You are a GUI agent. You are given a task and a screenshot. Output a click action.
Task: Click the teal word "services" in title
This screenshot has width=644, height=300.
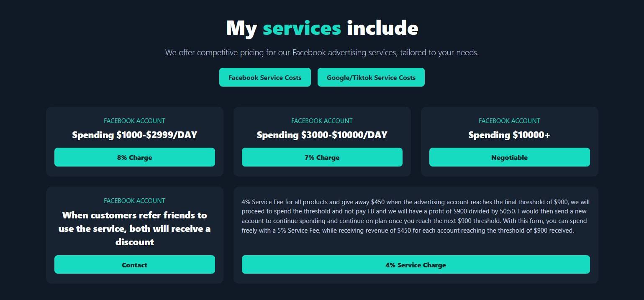click(x=302, y=28)
